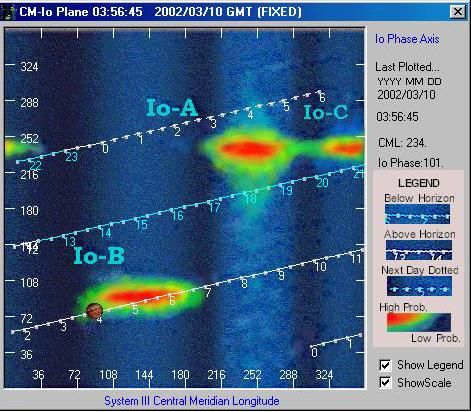Click the Below Horizon legend sample
471x412 pixels.
417,214
